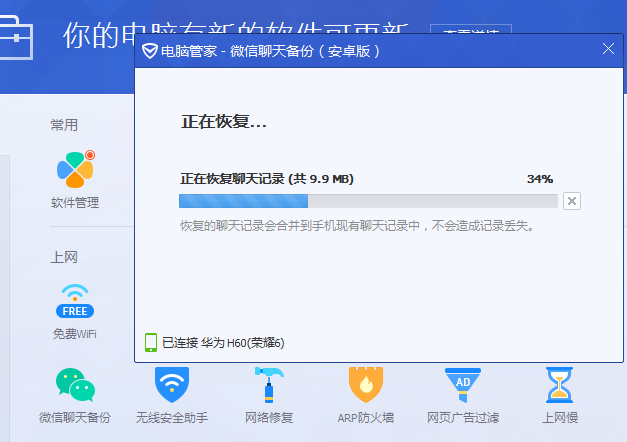Click the 常用 section heading
Viewport: 627px width, 442px height.
[64, 125]
